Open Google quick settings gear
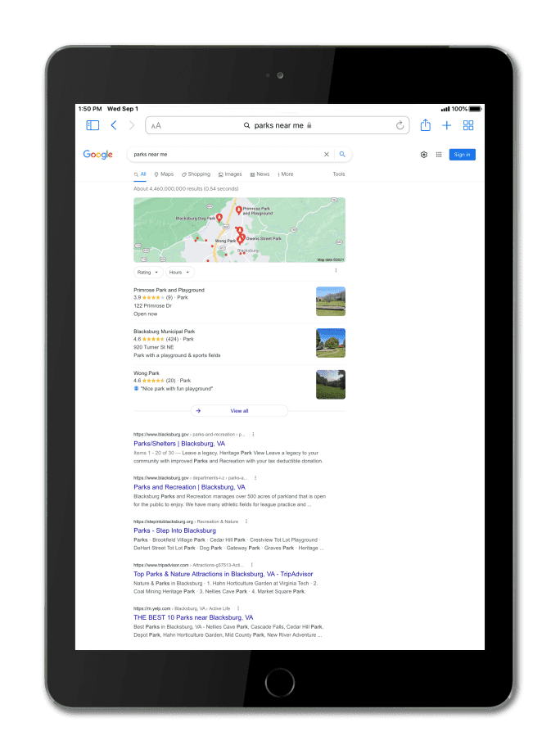This screenshot has height=754, width=560. tap(424, 155)
